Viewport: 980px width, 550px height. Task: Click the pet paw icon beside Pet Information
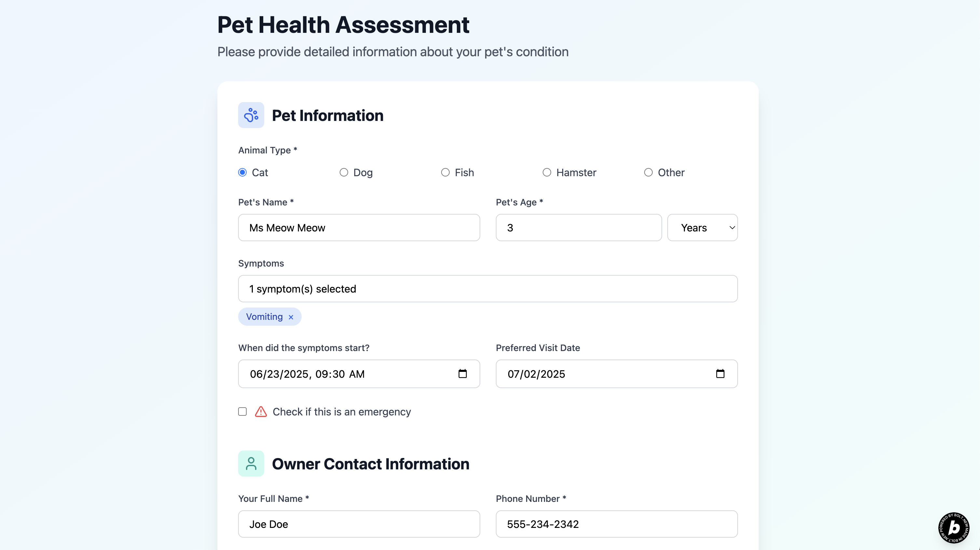[x=251, y=115]
